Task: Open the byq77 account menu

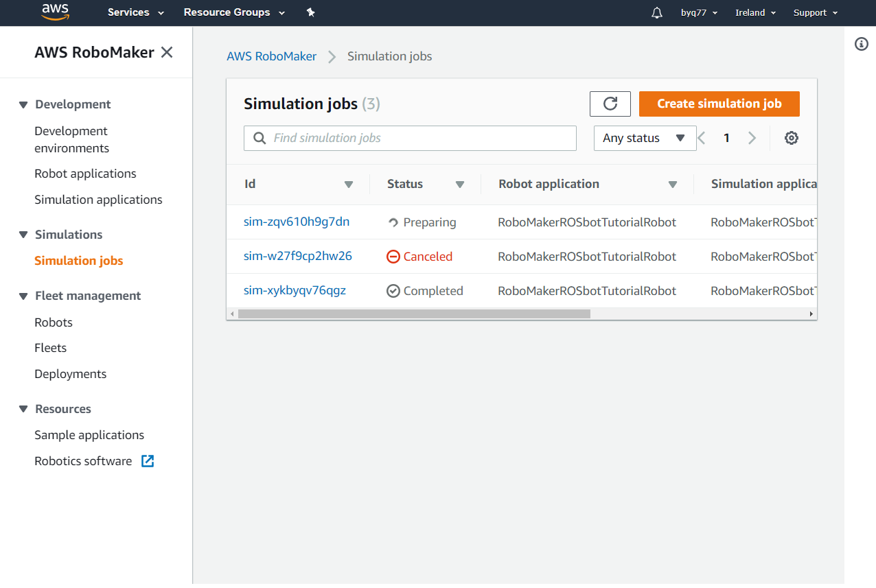Action: (x=699, y=12)
